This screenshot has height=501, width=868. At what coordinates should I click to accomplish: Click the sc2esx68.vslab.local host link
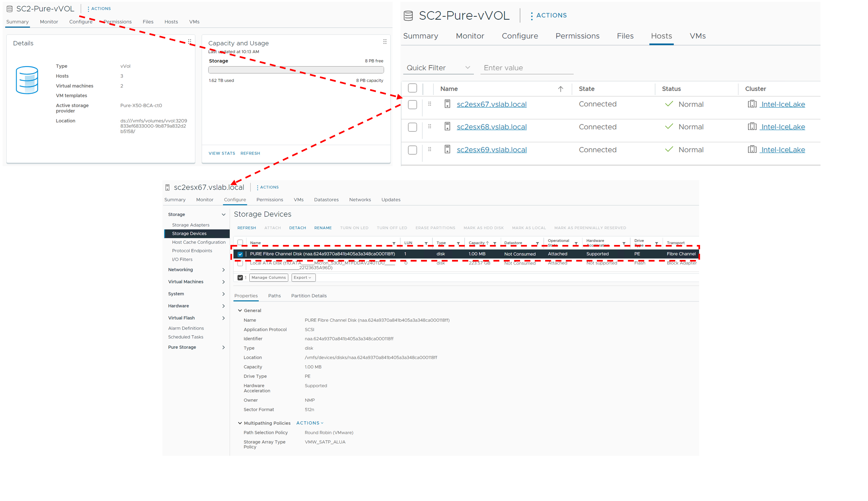click(491, 127)
